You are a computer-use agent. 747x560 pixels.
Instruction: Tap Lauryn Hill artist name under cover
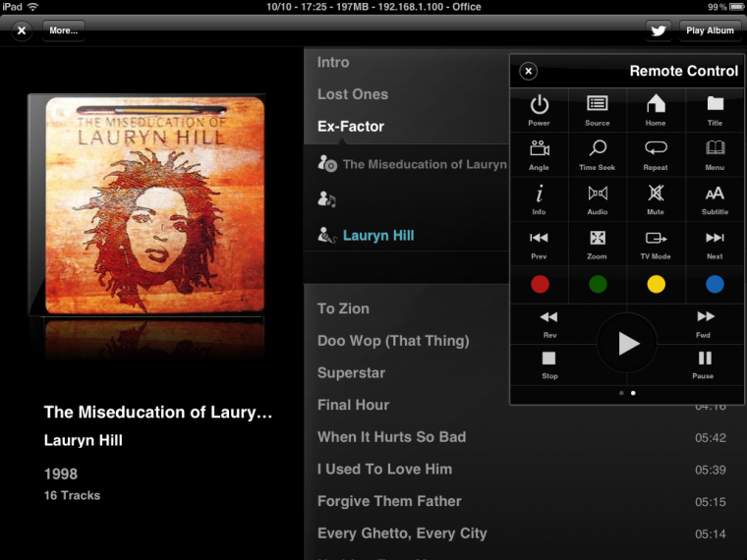point(83,440)
